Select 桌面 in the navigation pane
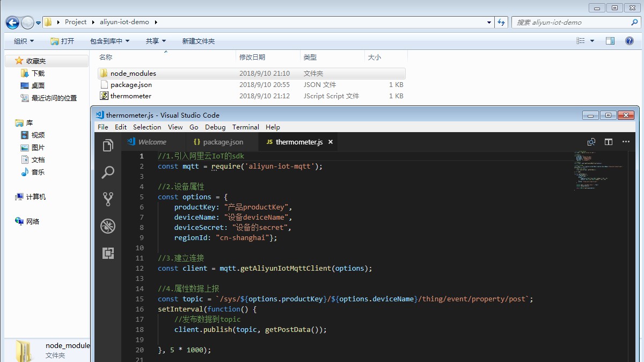Screen dimensions: 644x362 click(38, 86)
